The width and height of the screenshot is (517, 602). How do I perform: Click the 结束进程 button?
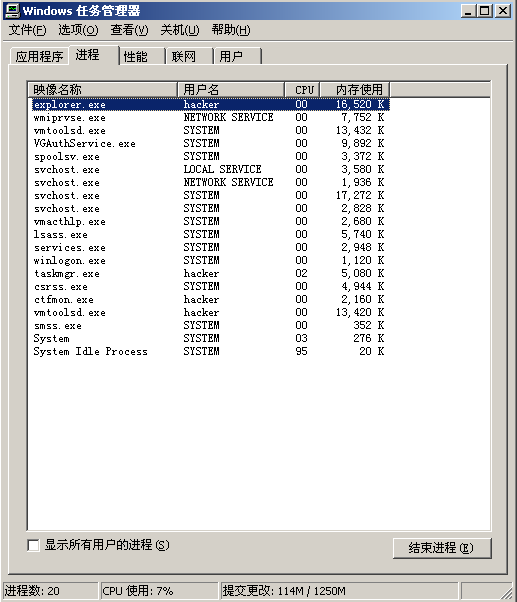(442, 548)
